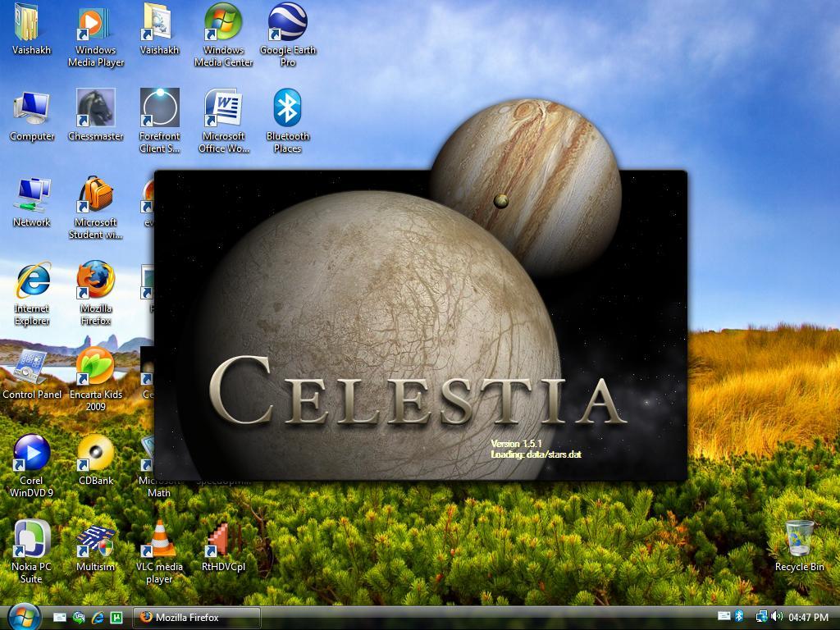The height and width of the screenshot is (630, 840).
Task: Select the Google Earth Pro desktop icon
Action: click(x=288, y=36)
